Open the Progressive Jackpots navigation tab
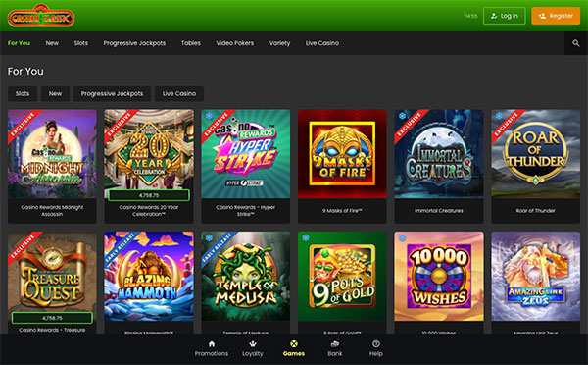 coord(134,43)
